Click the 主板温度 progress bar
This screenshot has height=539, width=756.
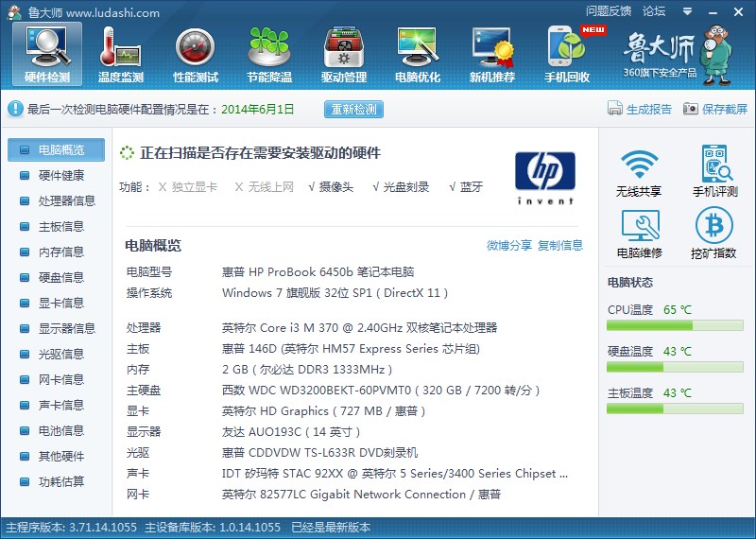pos(675,409)
